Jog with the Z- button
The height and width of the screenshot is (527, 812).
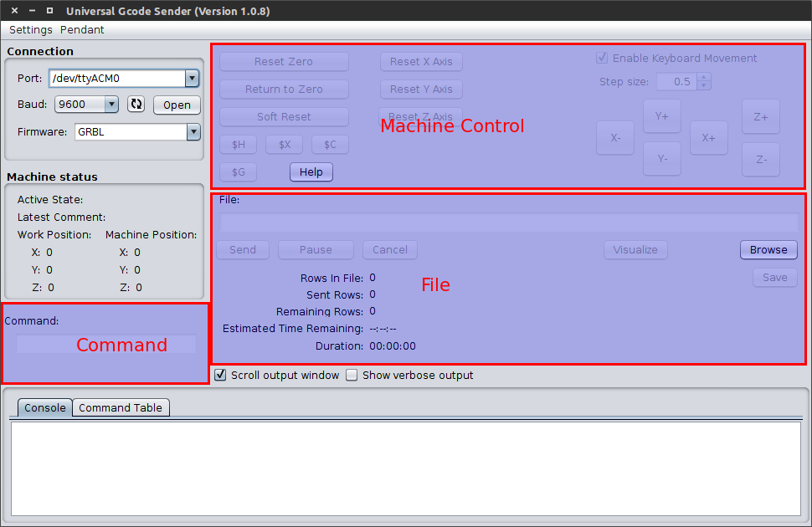pos(761,160)
